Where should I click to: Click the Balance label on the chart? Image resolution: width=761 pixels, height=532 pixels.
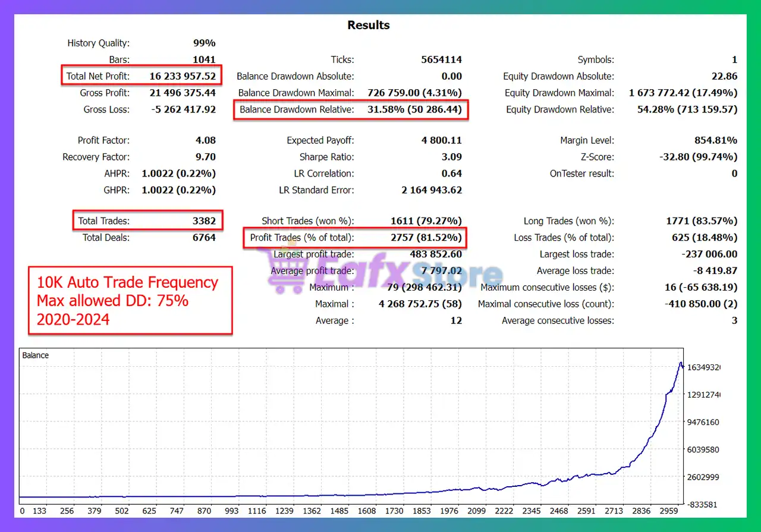pyautogui.click(x=36, y=355)
